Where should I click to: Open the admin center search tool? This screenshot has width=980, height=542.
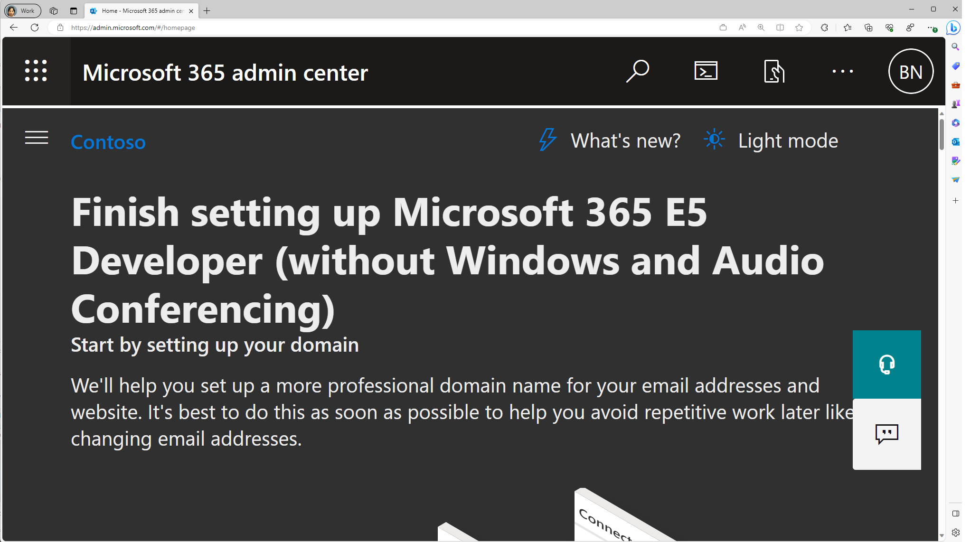pyautogui.click(x=638, y=71)
